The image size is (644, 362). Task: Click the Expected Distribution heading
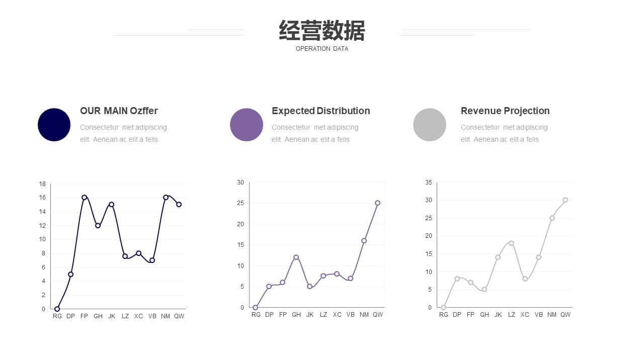pos(320,111)
